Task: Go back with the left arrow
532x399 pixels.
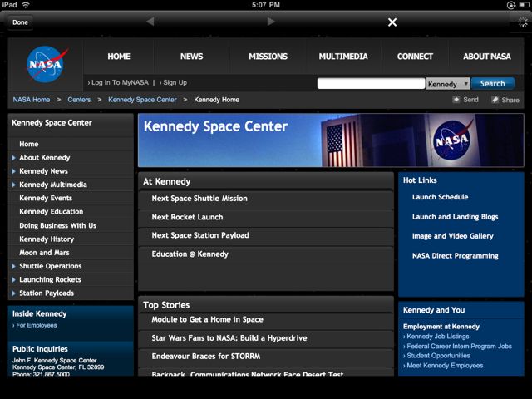Action: click(150, 22)
